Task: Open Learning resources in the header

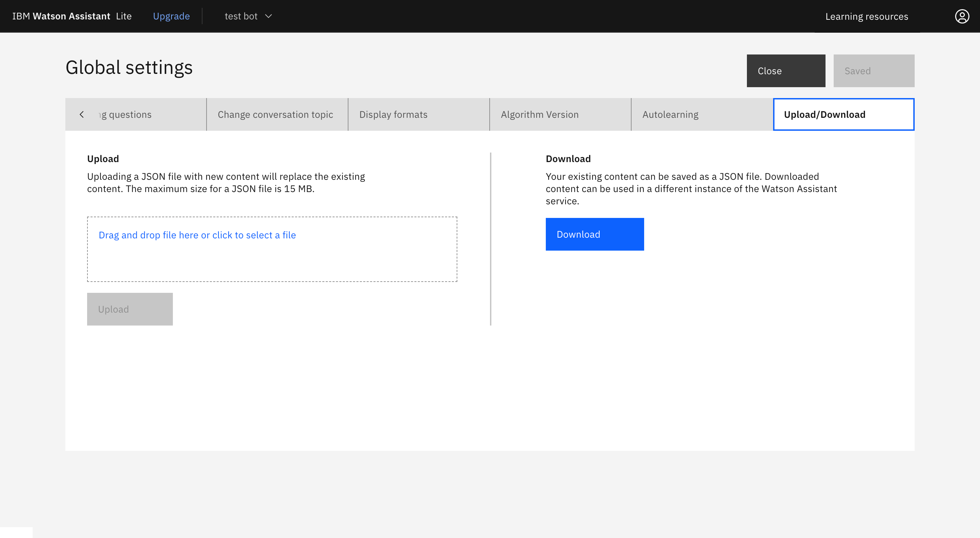Action: point(866,17)
